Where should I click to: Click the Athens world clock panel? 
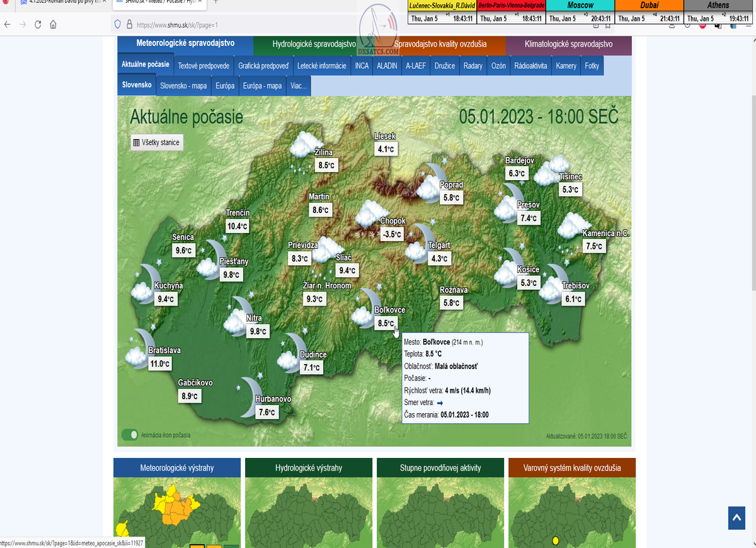pos(718,12)
